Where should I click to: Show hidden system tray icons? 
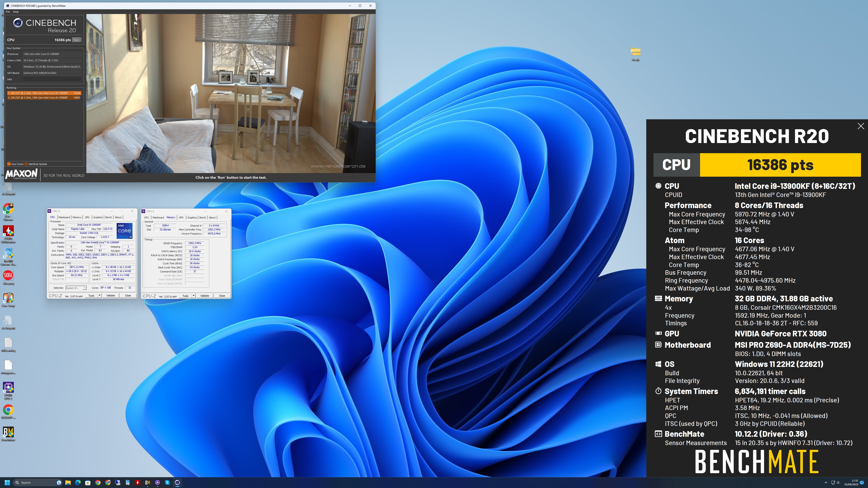point(826,483)
